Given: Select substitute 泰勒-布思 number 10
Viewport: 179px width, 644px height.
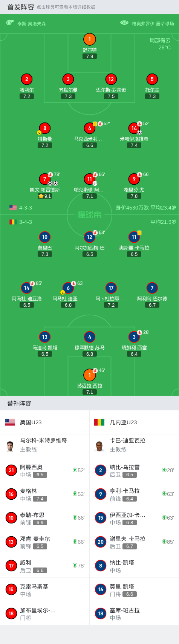Looking at the screenshot, I should (45, 518).
